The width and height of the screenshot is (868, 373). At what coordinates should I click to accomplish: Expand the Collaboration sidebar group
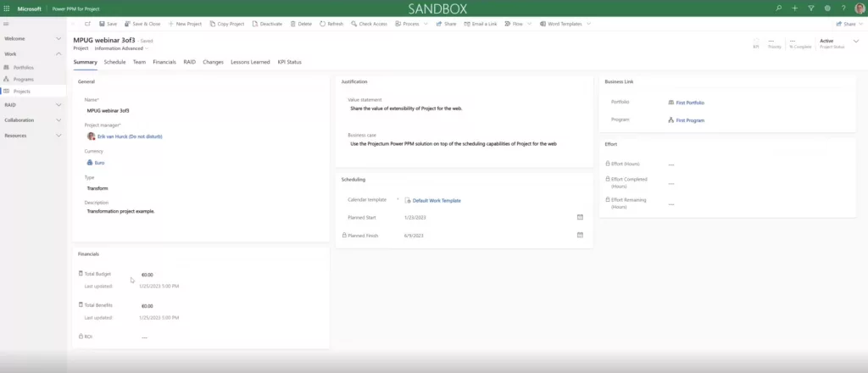(x=58, y=120)
